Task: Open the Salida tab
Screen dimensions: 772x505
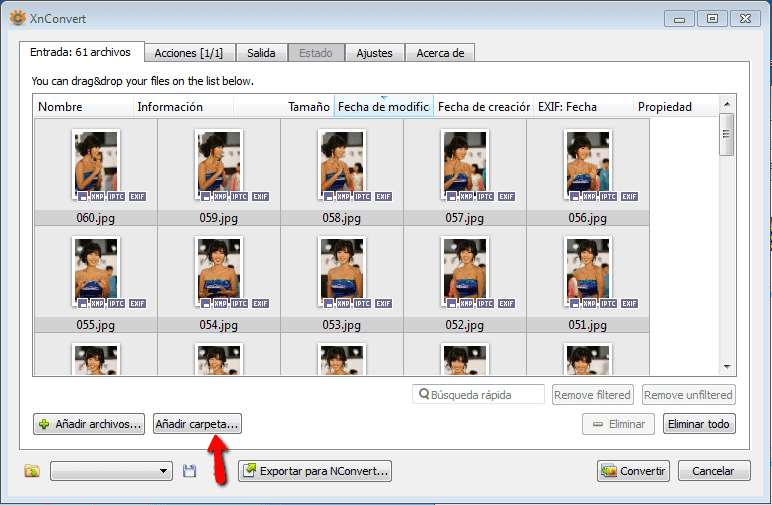Action: coord(261,53)
